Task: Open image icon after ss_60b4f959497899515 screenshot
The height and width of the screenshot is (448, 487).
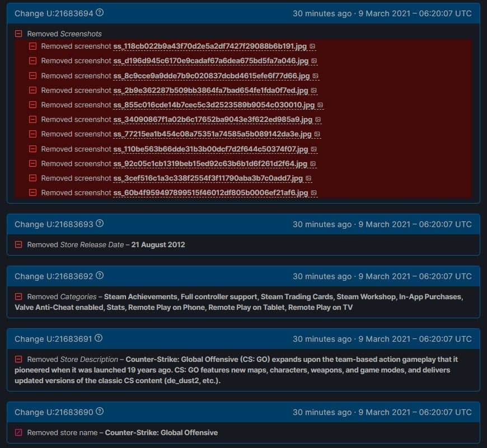Action: point(313,193)
